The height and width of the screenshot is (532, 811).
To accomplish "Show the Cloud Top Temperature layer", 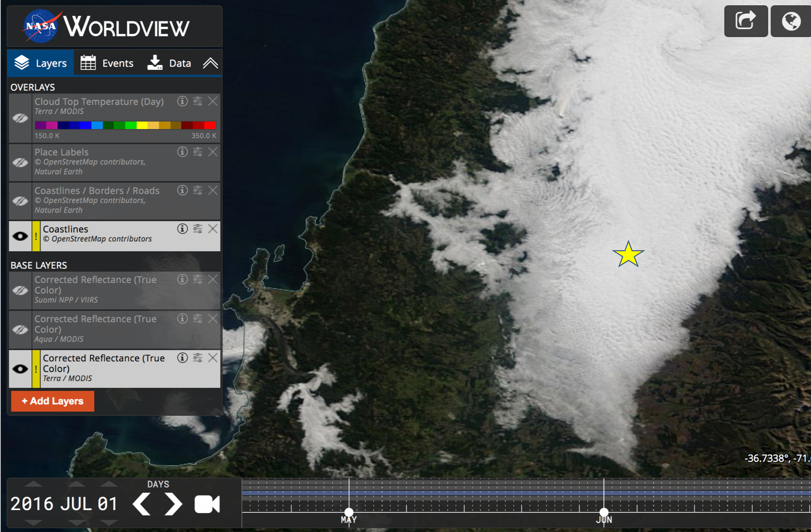I will pos(20,118).
